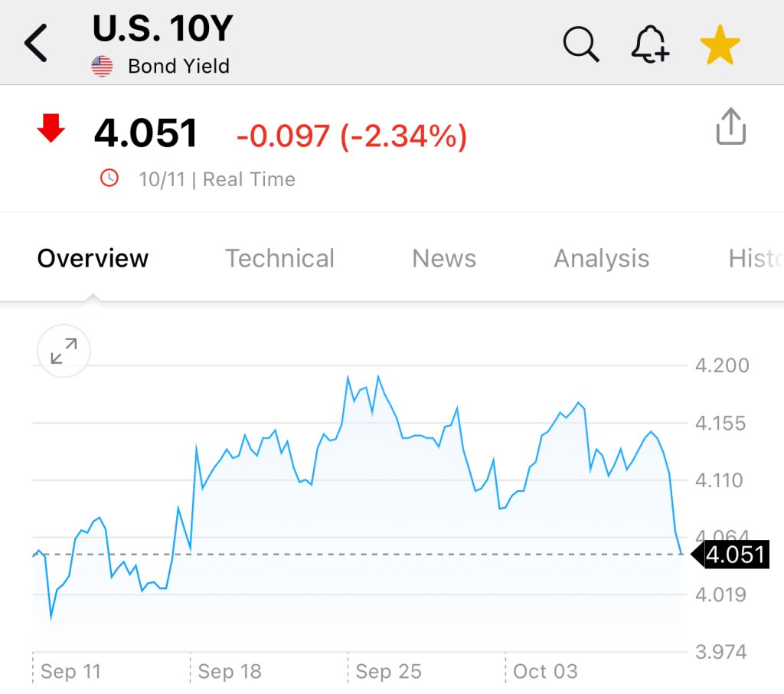The image size is (784, 694).
Task: Tap the US flag icon
Action: tap(102, 66)
